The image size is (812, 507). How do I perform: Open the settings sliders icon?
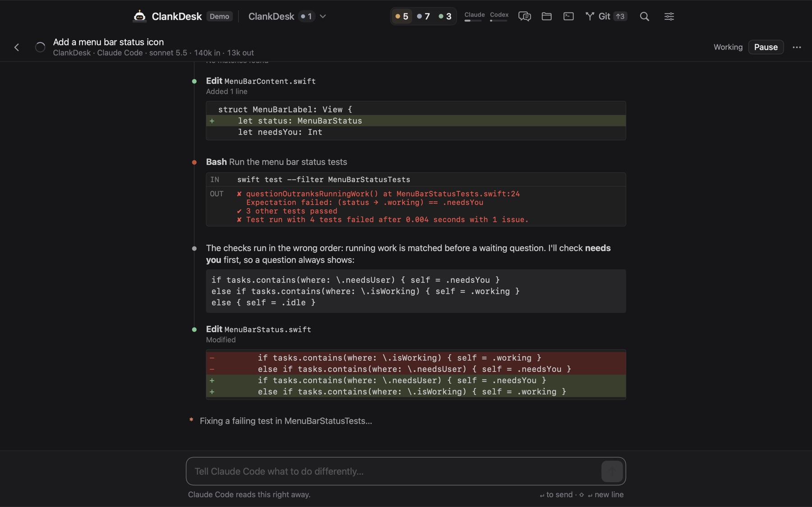coord(669,16)
